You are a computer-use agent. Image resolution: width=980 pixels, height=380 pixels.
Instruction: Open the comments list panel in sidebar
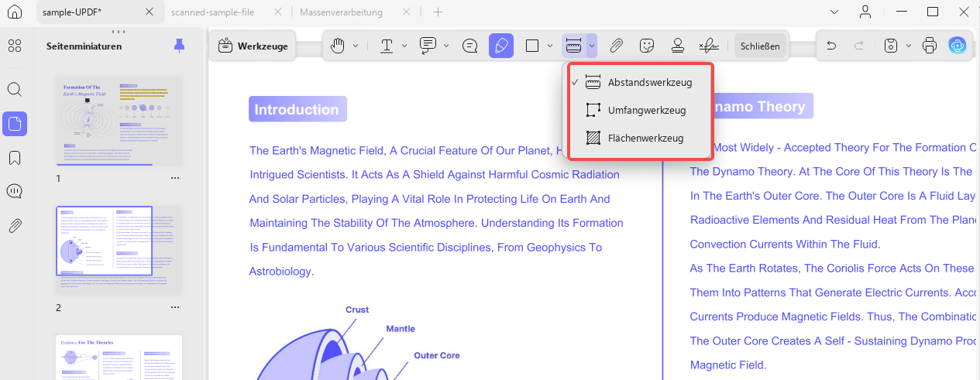[x=14, y=191]
